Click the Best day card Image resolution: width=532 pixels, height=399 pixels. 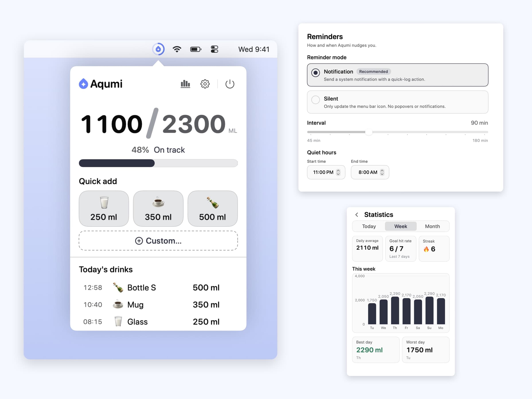point(376,350)
